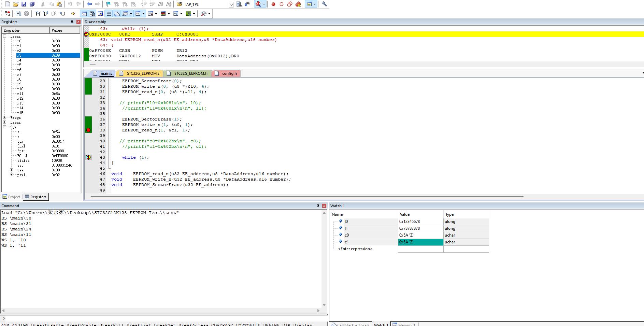This screenshot has width=644, height=326.
Task: Disable all breakpoints
Action: pyautogui.click(x=289, y=4)
